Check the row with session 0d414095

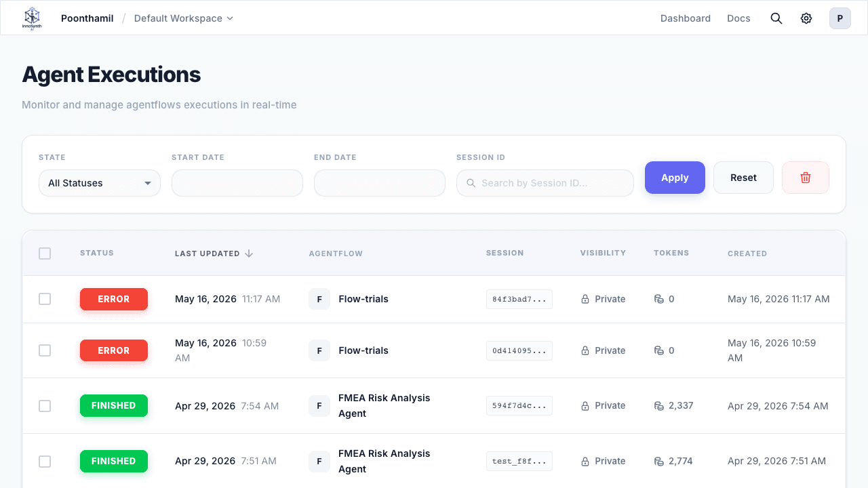(x=45, y=350)
